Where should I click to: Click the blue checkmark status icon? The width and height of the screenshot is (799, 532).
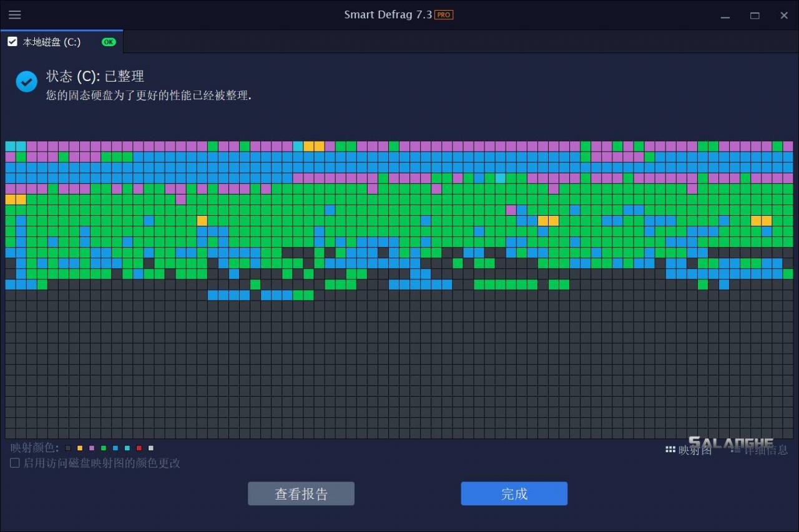(x=26, y=82)
